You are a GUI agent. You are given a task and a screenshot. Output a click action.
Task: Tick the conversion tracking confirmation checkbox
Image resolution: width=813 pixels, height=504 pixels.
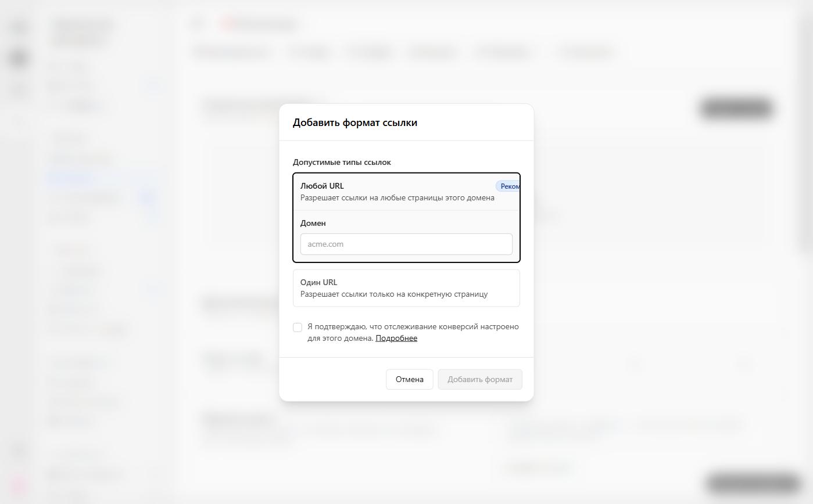point(298,327)
